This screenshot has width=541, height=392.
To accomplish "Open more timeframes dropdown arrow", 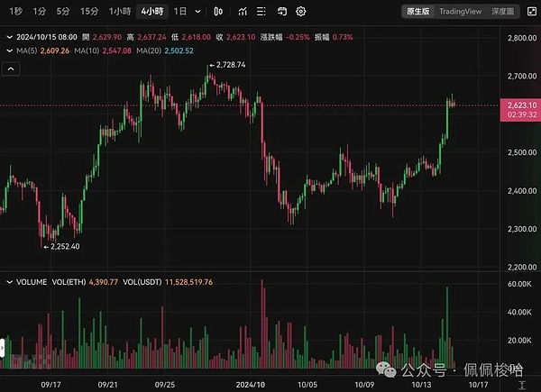I will coord(197,12).
